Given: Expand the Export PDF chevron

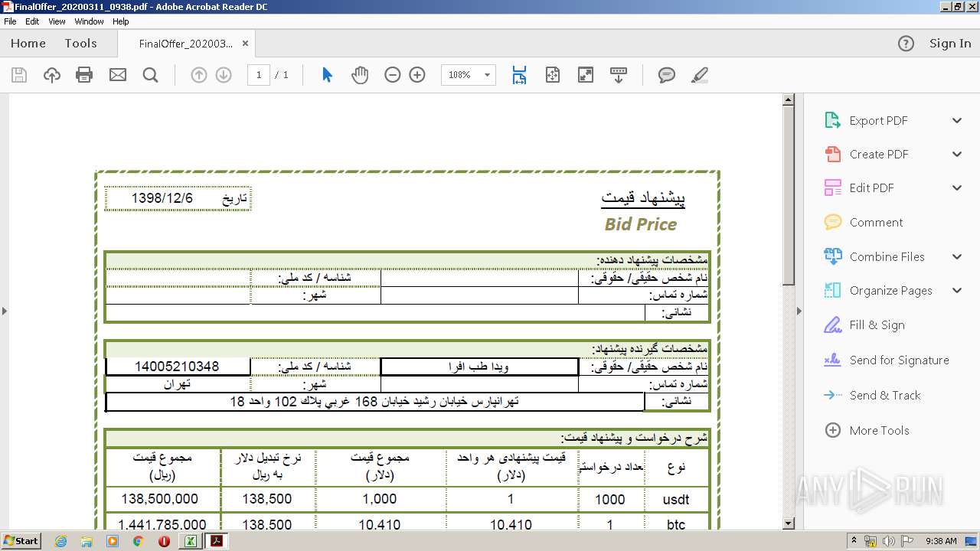Looking at the screenshot, I should (x=957, y=120).
